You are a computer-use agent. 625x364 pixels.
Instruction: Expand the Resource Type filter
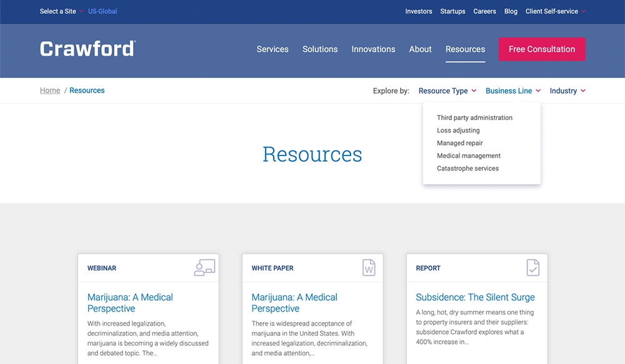pyautogui.click(x=447, y=91)
